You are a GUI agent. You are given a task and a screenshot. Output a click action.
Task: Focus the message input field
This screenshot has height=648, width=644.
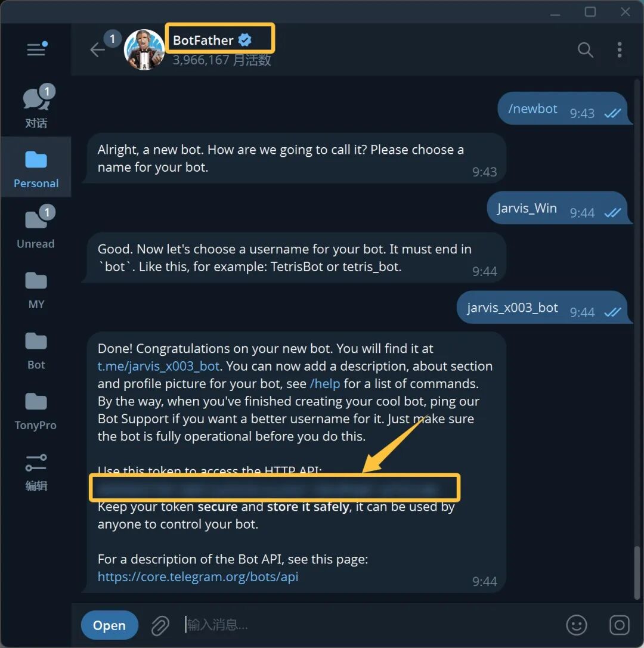click(368, 625)
